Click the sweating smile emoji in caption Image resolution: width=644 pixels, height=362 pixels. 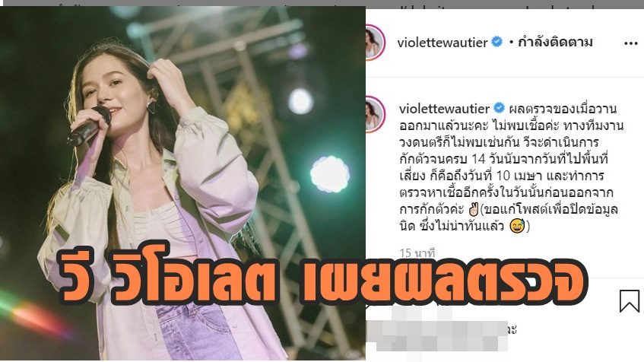point(517,227)
